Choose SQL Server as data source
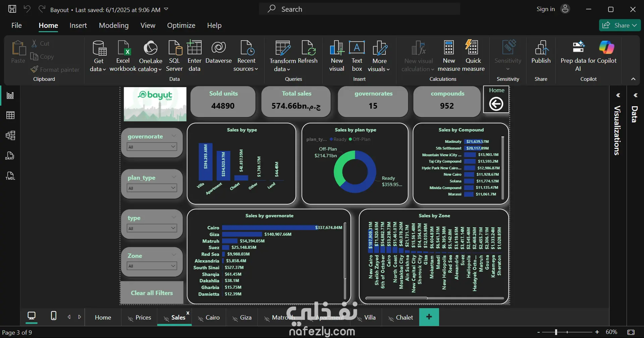The width and height of the screenshot is (644, 338). pos(174,56)
